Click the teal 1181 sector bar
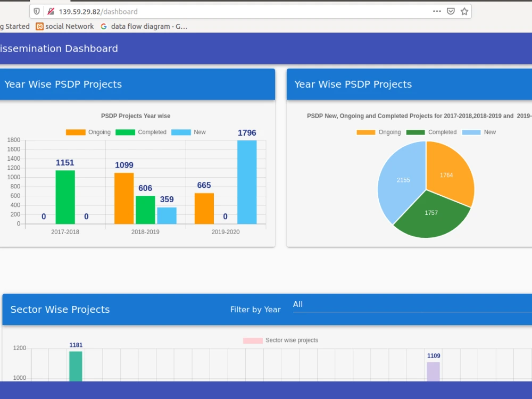This screenshot has width=532, height=399. tap(76, 367)
